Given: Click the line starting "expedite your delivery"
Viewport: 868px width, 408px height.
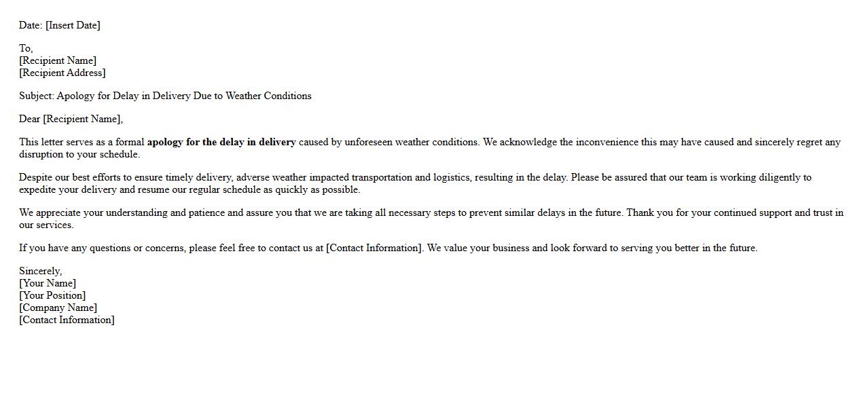Looking at the screenshot, I should [189, 189].
